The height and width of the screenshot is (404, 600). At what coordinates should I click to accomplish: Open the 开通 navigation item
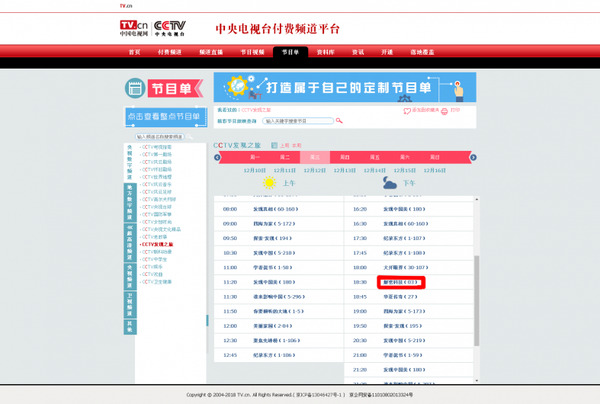(x=387, y=52)
